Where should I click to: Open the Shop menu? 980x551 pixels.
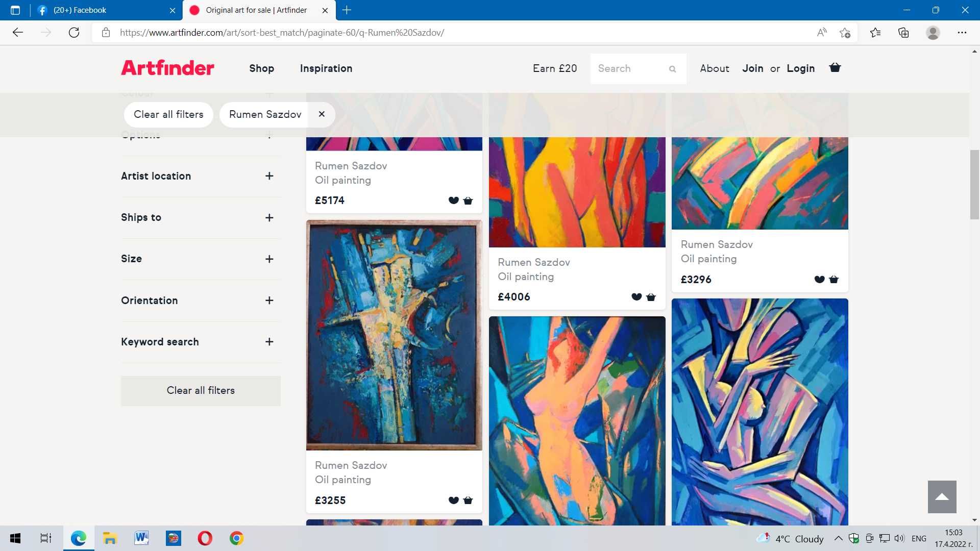[x=261, y=68]
